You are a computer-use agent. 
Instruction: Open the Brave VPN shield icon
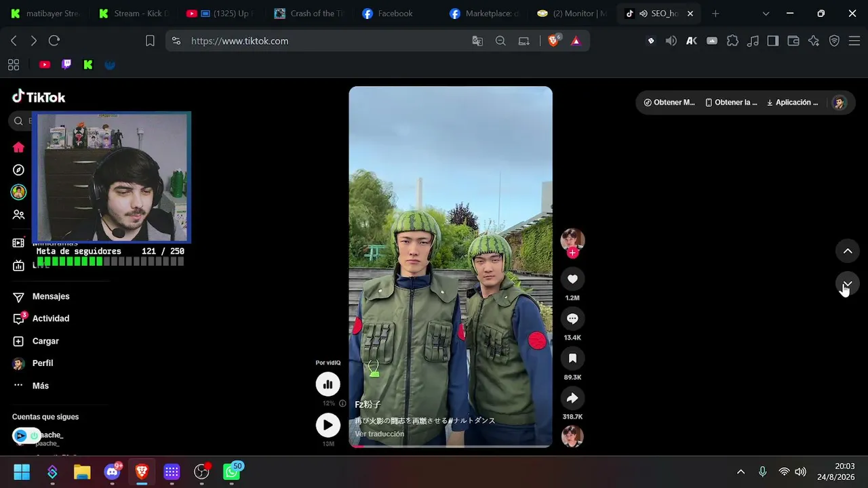coord(834,41)
